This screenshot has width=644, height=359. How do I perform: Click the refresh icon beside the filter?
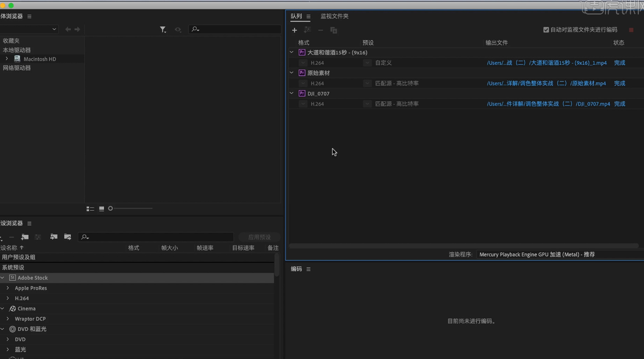coord(176,29)
